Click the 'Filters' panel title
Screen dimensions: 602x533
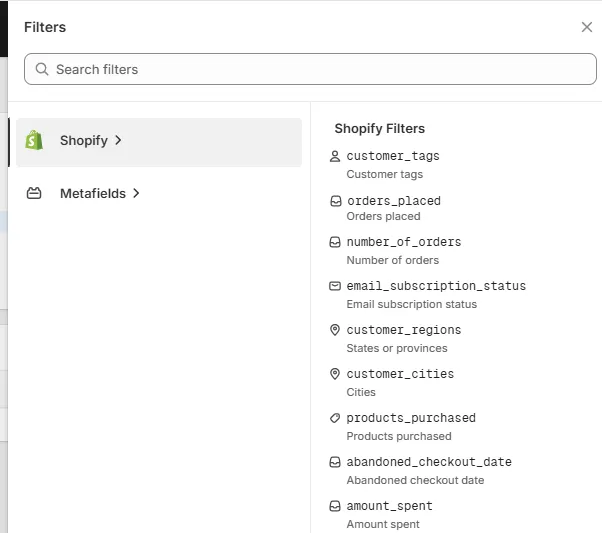click(x=45, y=27)
